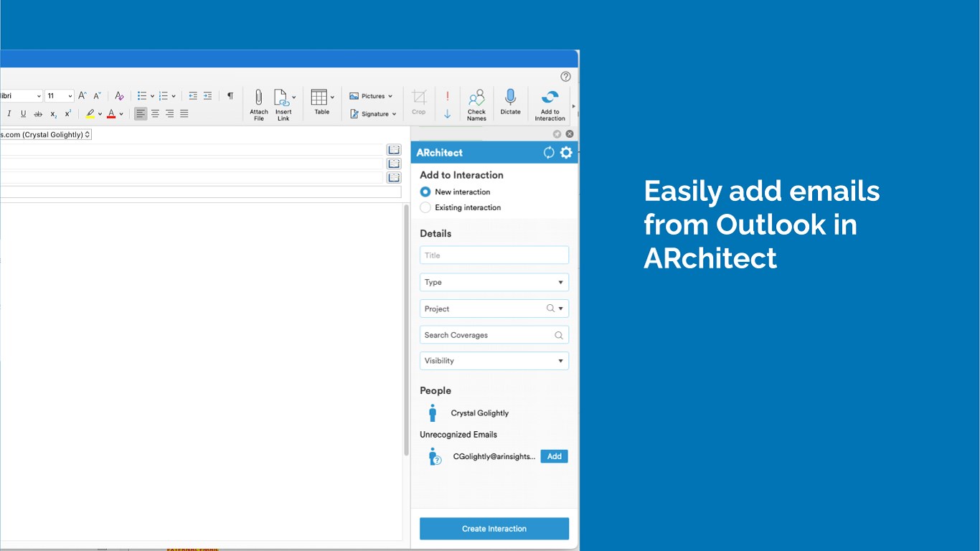Screen dimensions: 980x551
Task: Open the Pictures dropdown
Action: [371, 96]
